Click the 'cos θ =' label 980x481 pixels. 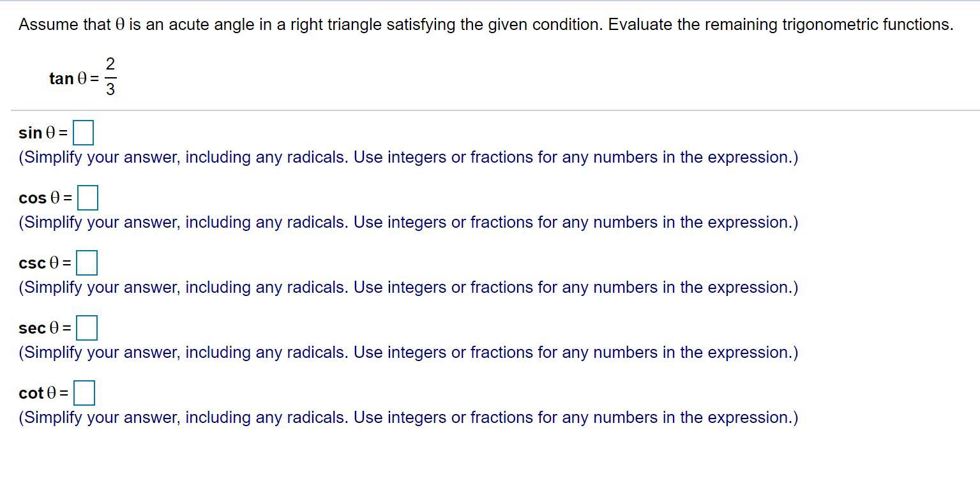click(x=45, y=198)
